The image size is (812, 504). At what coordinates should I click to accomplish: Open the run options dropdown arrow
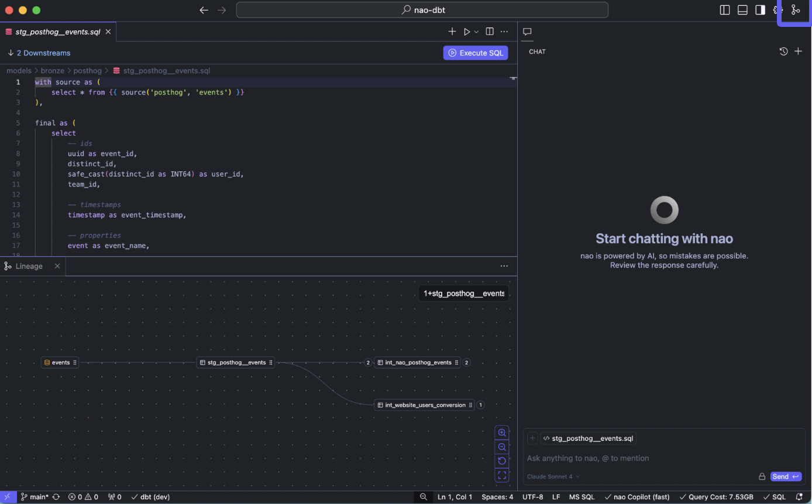point(476,32)
